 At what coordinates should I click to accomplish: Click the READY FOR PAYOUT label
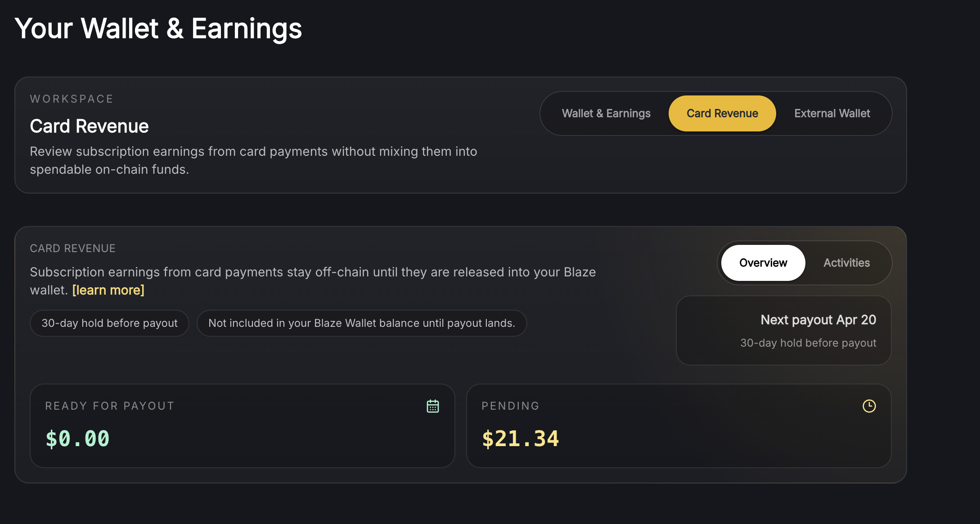pos(109,406)
